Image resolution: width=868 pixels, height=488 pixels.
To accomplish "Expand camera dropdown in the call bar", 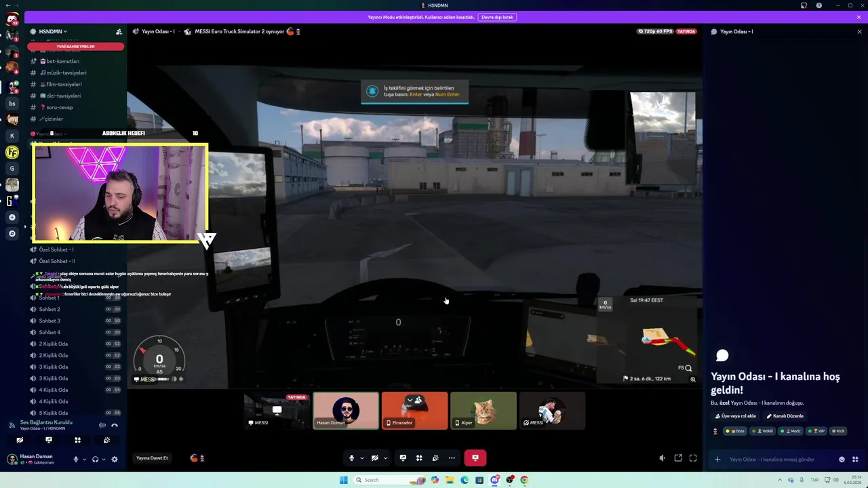I will 385,458.
